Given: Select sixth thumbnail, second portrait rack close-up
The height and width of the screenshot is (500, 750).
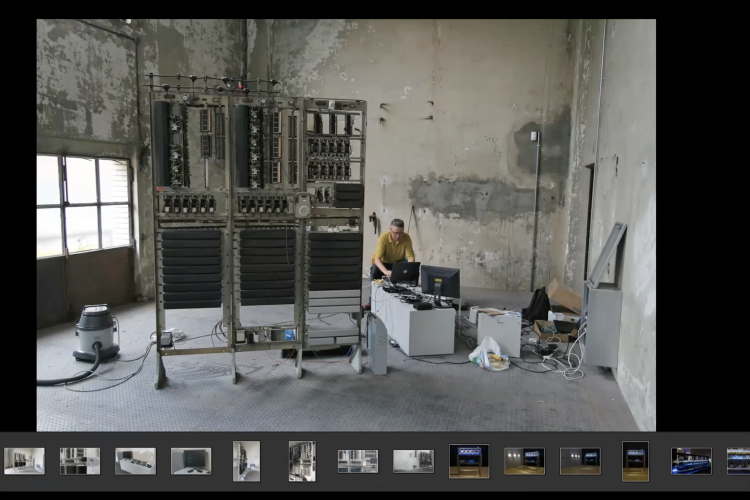Looking at the screenshot, I should coord(302,461).
